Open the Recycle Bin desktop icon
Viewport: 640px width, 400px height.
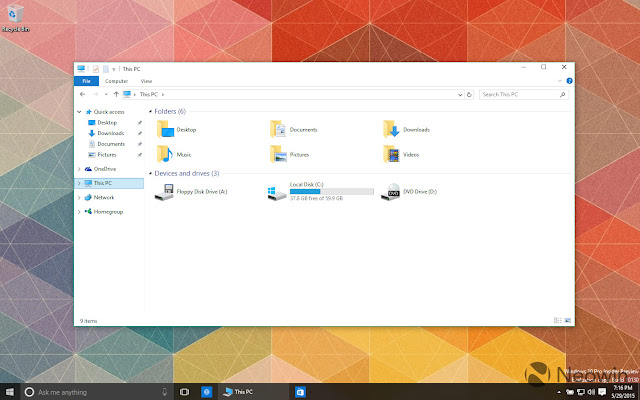(x=15, y=18)
